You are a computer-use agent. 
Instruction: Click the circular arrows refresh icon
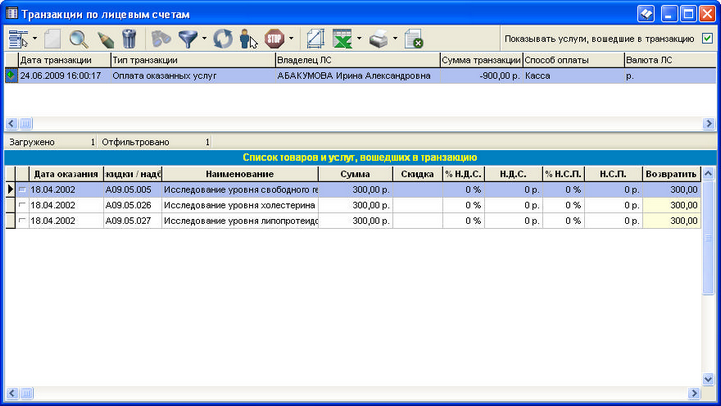(x=223, y=39)
